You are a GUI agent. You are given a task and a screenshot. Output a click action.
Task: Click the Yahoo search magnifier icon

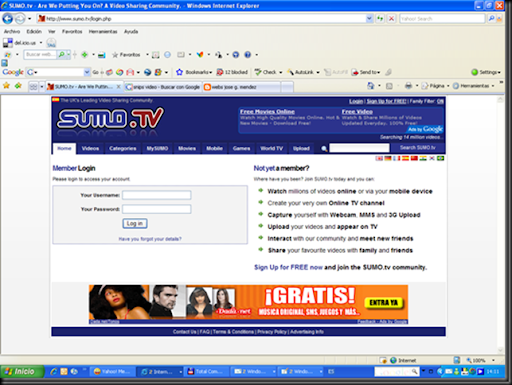491,19
